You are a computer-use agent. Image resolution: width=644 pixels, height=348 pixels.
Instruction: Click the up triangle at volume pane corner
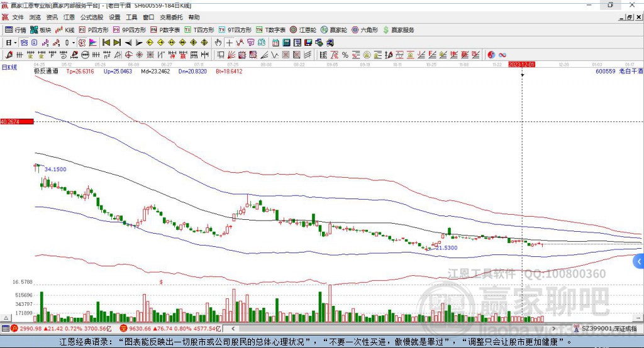(6, 318)
